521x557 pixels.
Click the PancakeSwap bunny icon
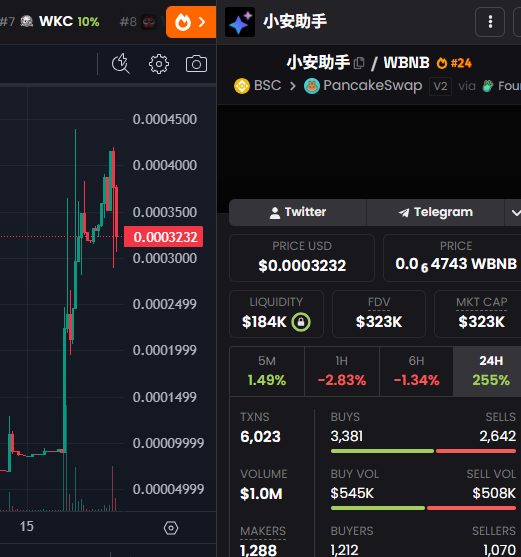pyautogui.click(x=312, y=86)
